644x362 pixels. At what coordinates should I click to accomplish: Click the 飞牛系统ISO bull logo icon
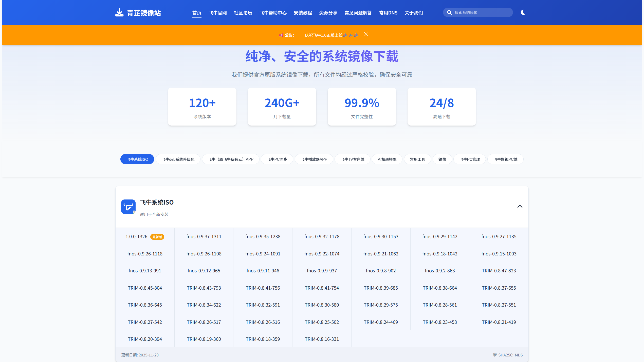[128, 207]
